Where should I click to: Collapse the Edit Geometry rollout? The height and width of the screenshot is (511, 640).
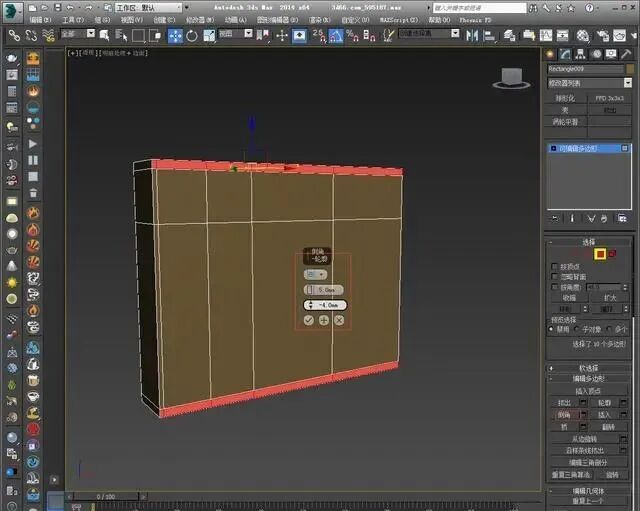click(x=589, y=491)
